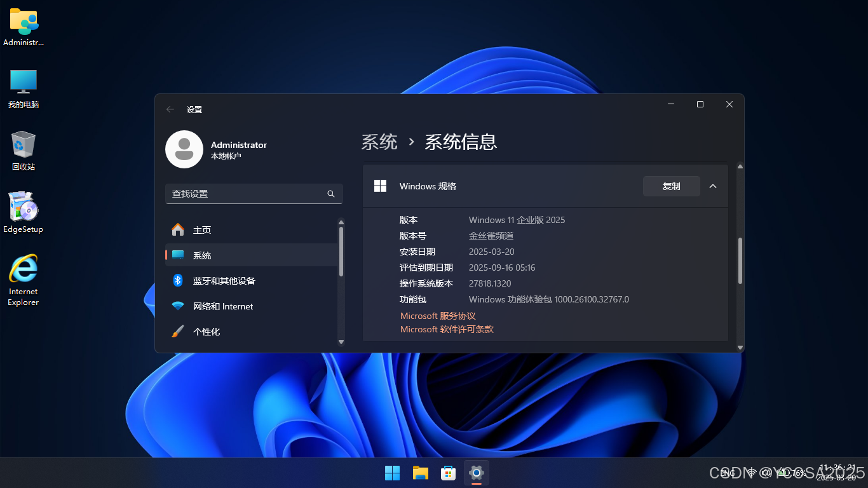868x488 pixels.
Task: Click the Administrator account avatar
Action: (184, 149)
